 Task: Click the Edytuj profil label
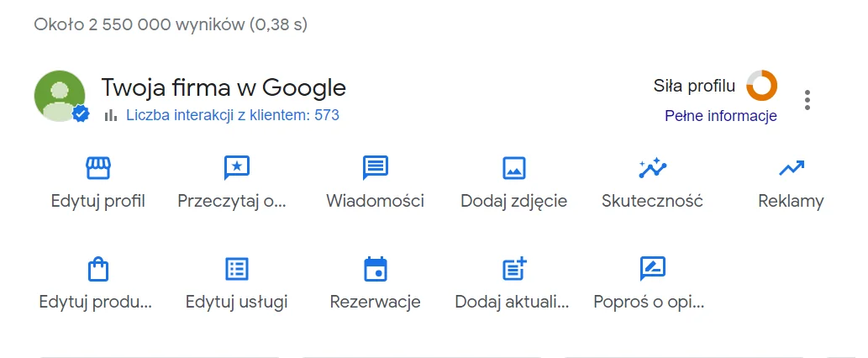98,201
